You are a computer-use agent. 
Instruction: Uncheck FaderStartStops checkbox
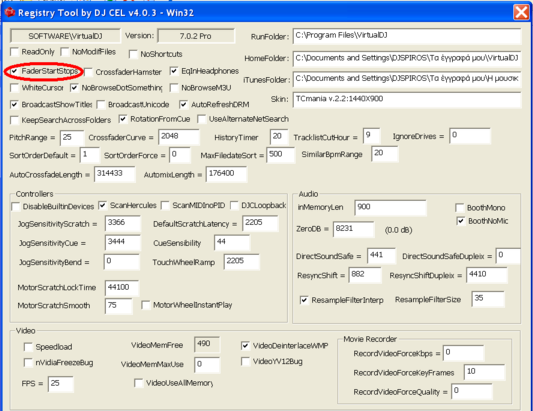click(x=14, y=71)
